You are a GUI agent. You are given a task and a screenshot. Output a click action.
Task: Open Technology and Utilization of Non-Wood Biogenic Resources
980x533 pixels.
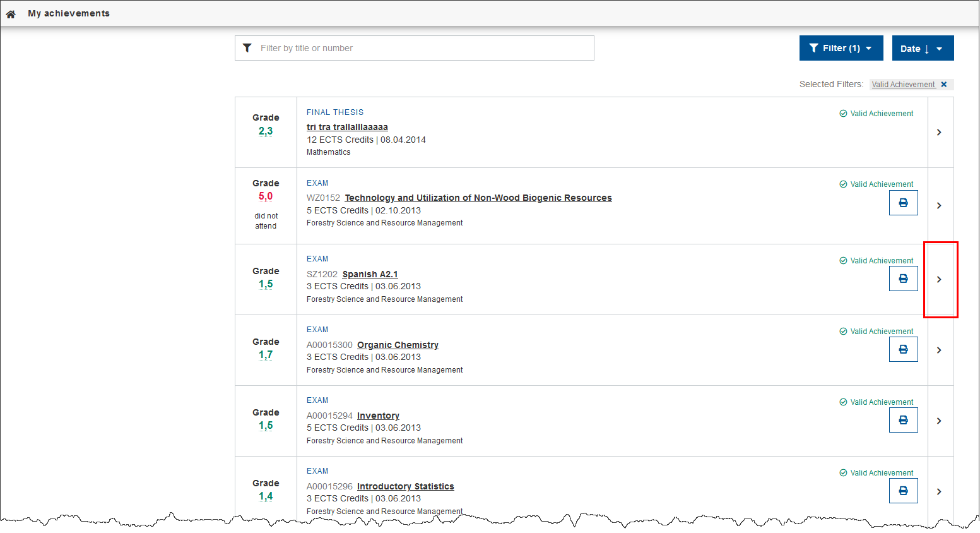pos(478,198)
